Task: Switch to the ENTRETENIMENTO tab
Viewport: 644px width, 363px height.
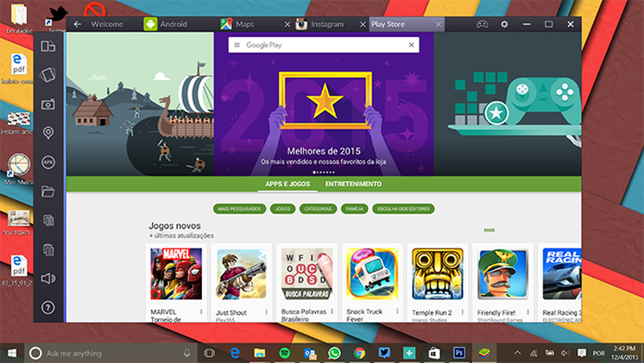Action: tap(353, 183)
